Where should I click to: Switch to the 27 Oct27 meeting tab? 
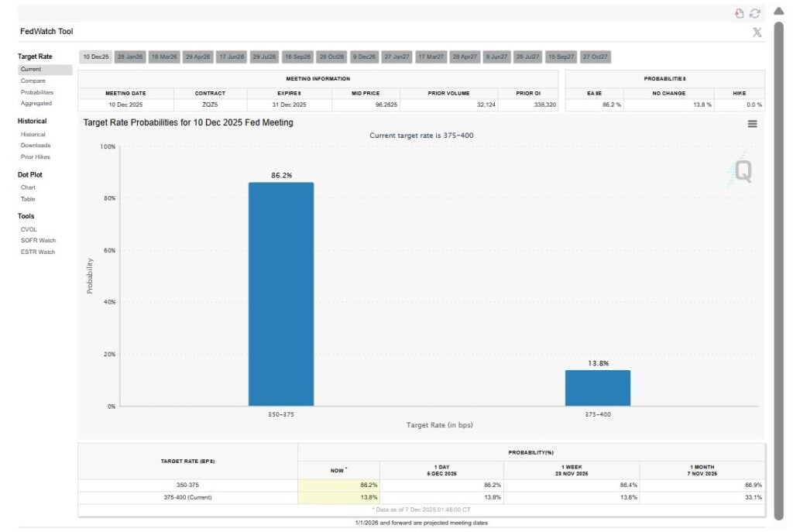coord(596,56)
